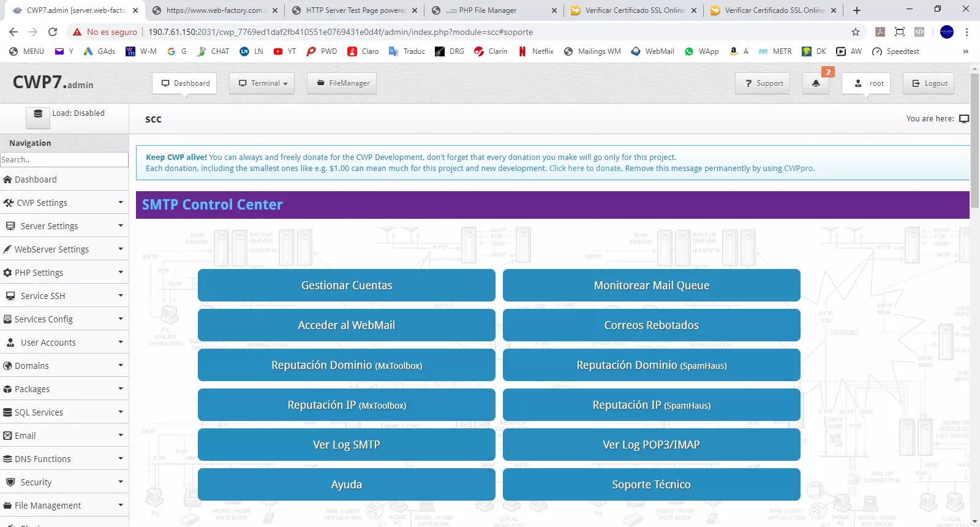This screenshot has height=527, width=980.
Task: Reload the page using the refresh icon
Action: [53, 32]
